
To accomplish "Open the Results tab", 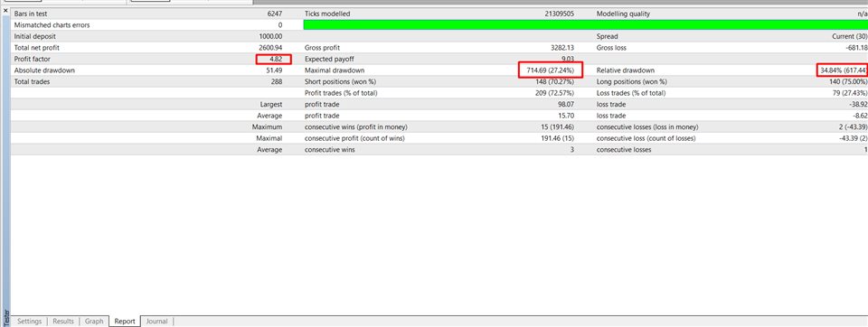I will click(63, 322).
